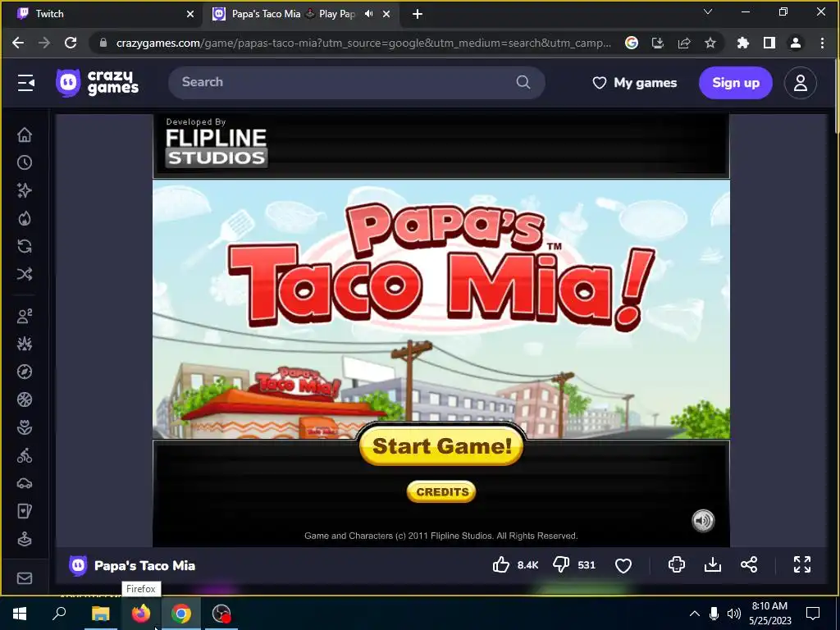Click the page vertical scrollbar

click(836, 98)
